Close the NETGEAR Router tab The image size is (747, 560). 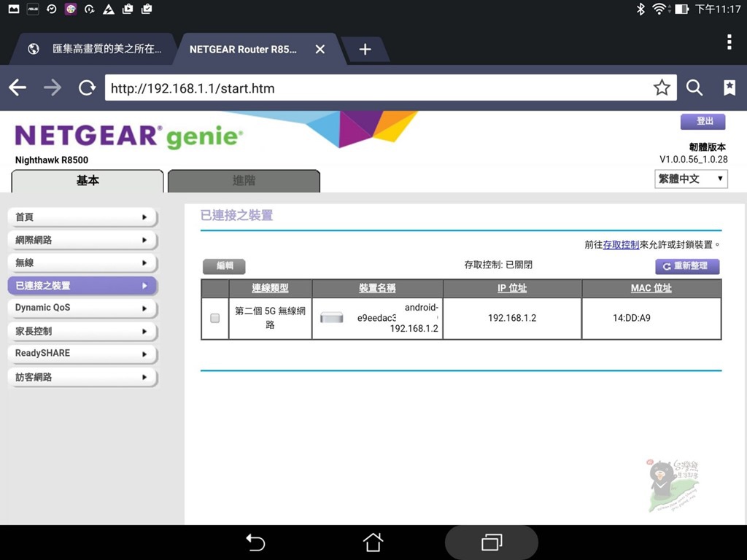(x=320, y=49)
